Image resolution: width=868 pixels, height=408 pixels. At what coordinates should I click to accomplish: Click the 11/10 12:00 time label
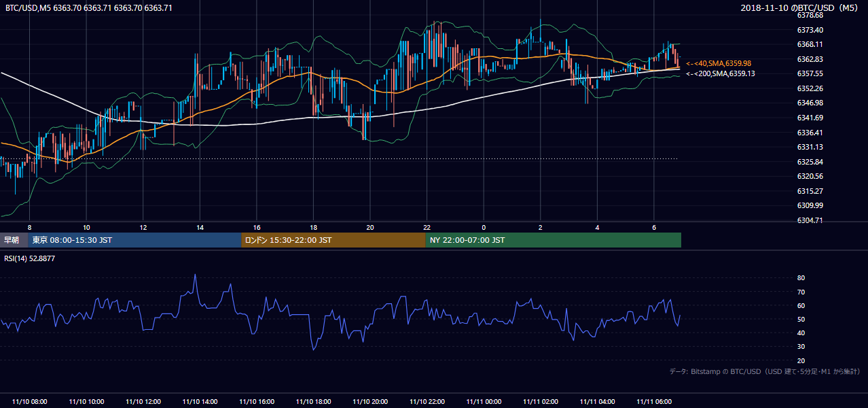143,402
